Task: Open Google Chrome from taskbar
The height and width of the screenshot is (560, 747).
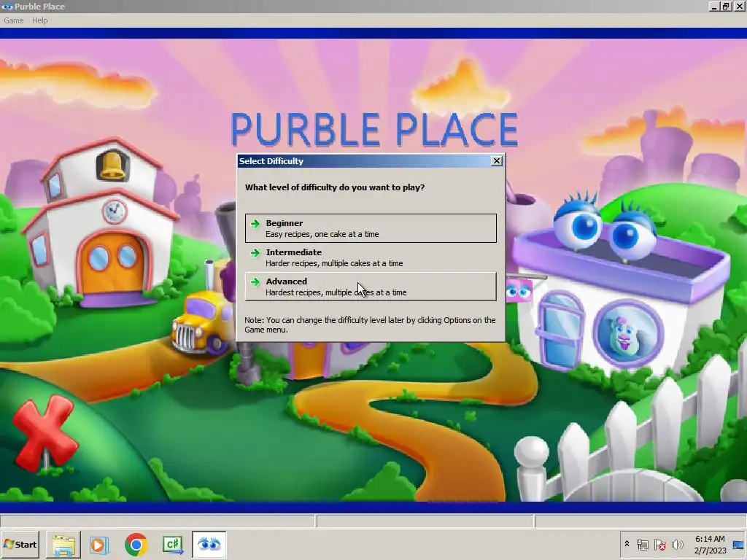Action: tap(136, 544)
